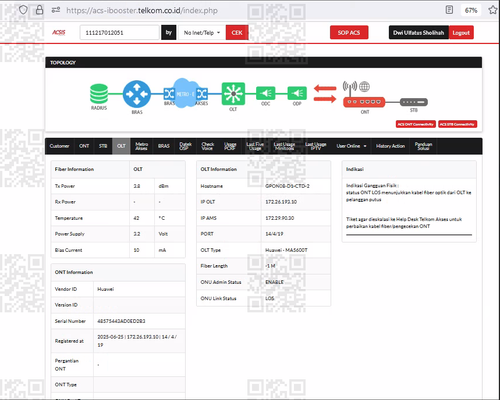
Task: Click the padlock site security icon
Action: [39, 10]
